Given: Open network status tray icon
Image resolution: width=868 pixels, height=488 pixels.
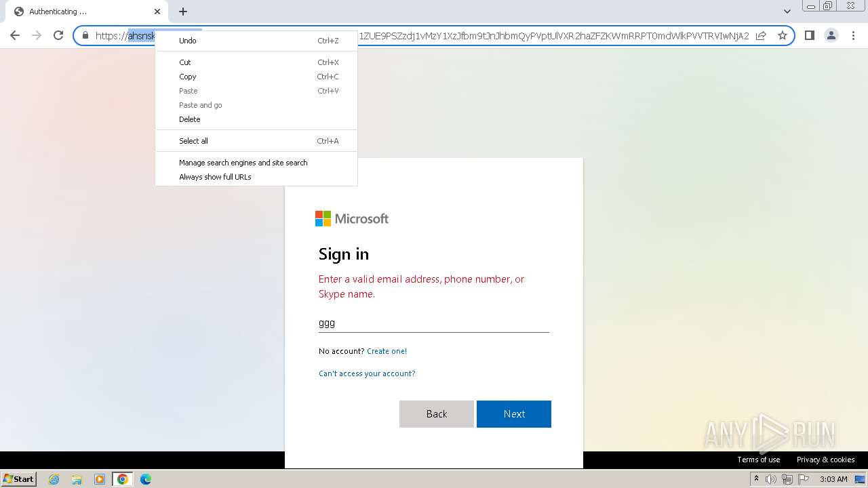Looking at the screenshot, I should [787, 479].
